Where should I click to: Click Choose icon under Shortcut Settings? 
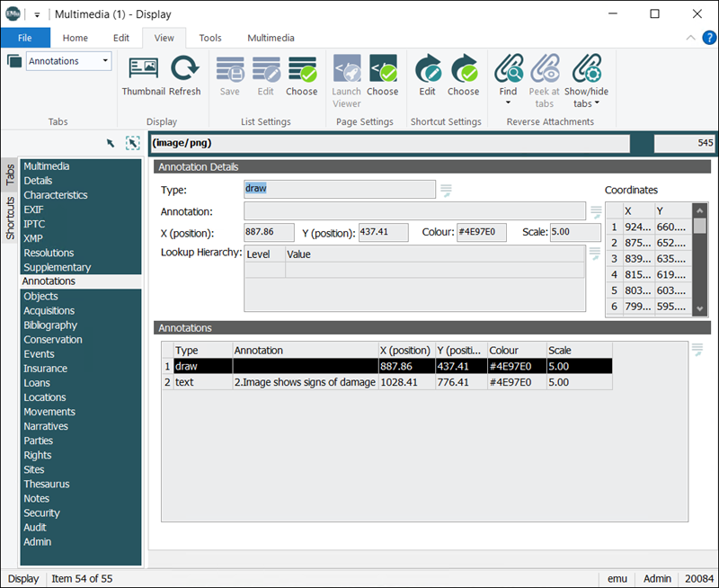(x=464, y=69)
